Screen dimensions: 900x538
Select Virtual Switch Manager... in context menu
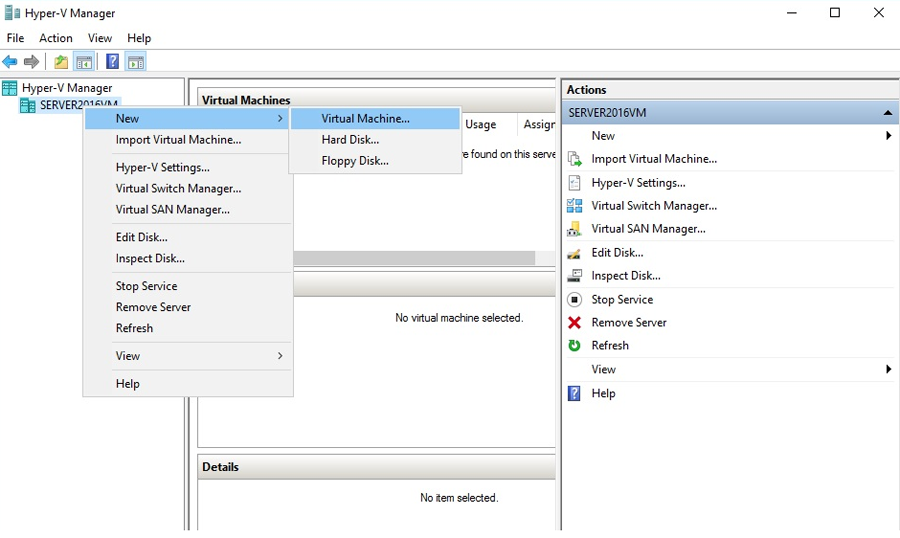coord(187,189)
